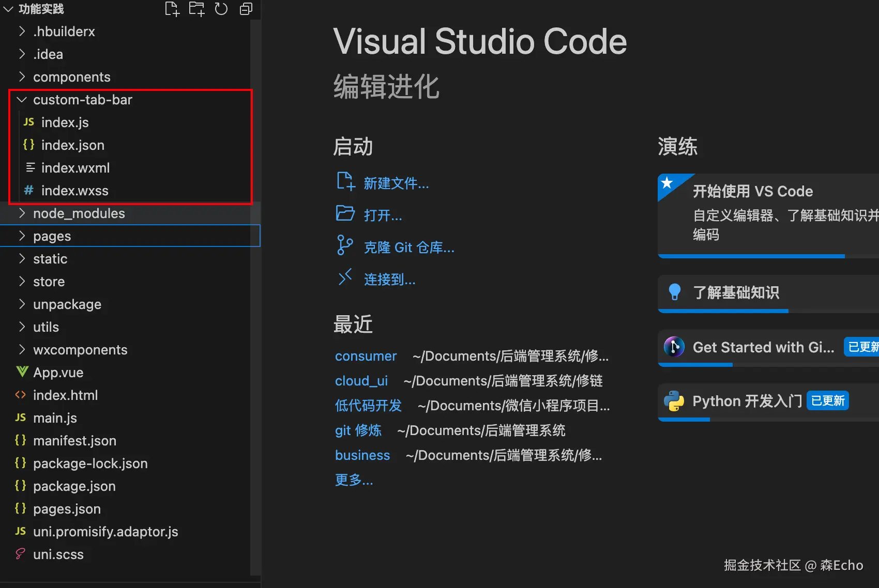This screenshot has width=879, height=588.
Task: Open recent project 低代码开发
Action: (368, 406)
